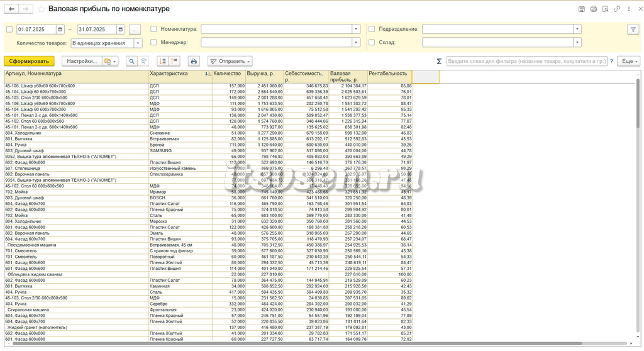The image size is (644, 351).
Task: Enable the Менеджер filter checkbox
Action: pyautogui.click(x=153, y=42)
